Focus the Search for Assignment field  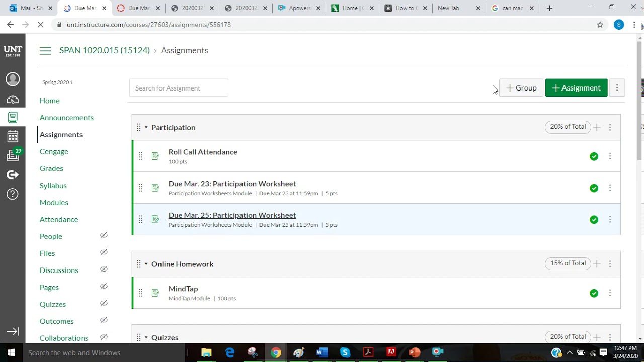pyautogui.click(x=179, y=88)
